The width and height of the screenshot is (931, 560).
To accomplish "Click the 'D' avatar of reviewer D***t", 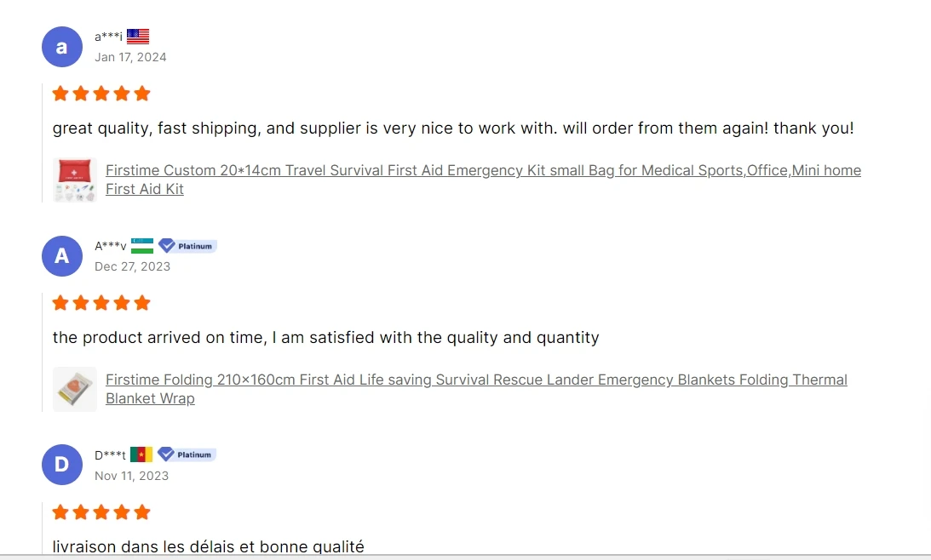I will [x=61, y=465].
